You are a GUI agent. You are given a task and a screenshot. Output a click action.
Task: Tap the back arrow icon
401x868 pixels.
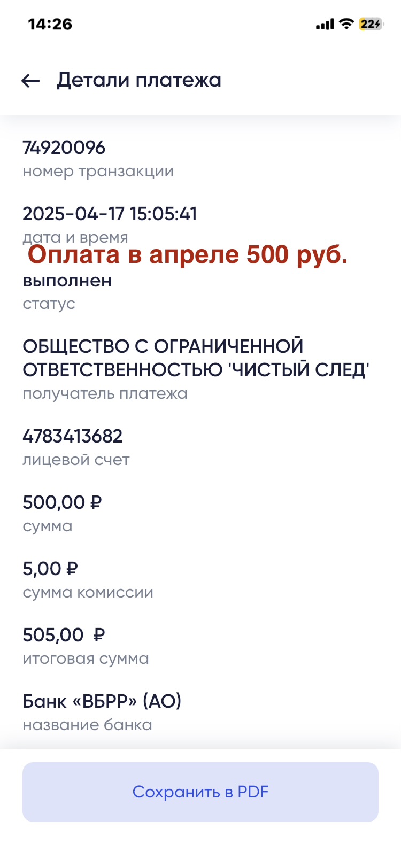click(x=30, y=81)
